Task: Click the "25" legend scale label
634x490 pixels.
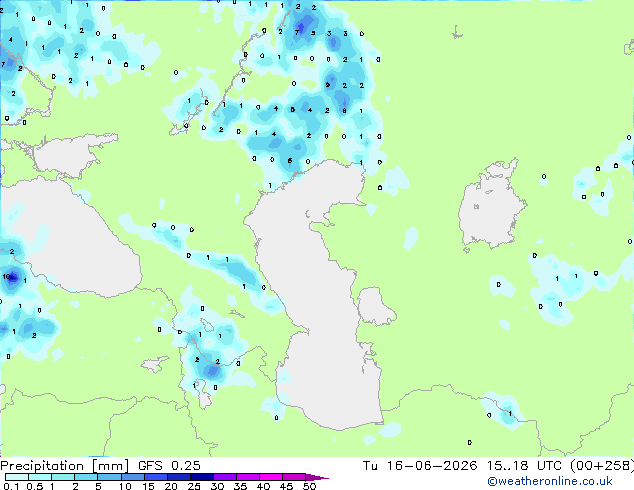Action: pos(194,486)
